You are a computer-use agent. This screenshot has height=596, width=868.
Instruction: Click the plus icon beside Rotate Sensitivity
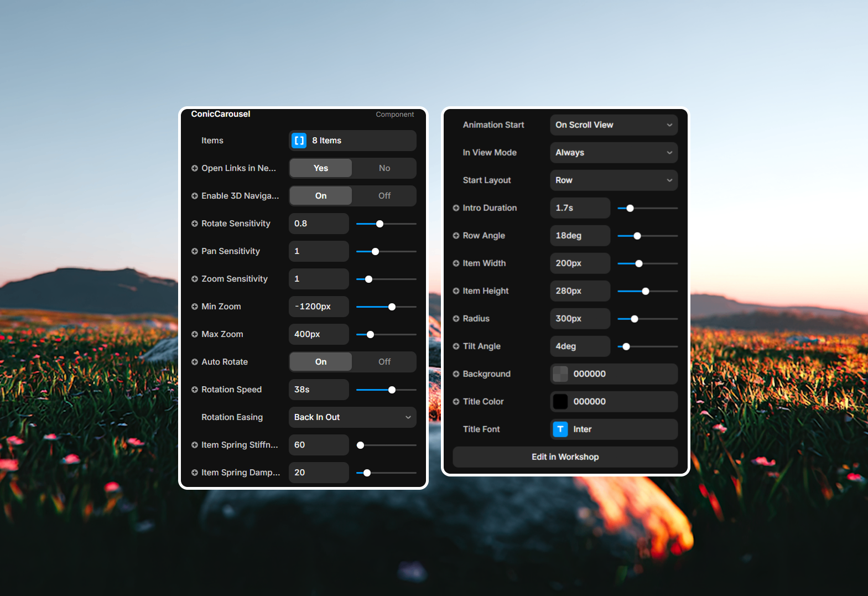[195, 224]
